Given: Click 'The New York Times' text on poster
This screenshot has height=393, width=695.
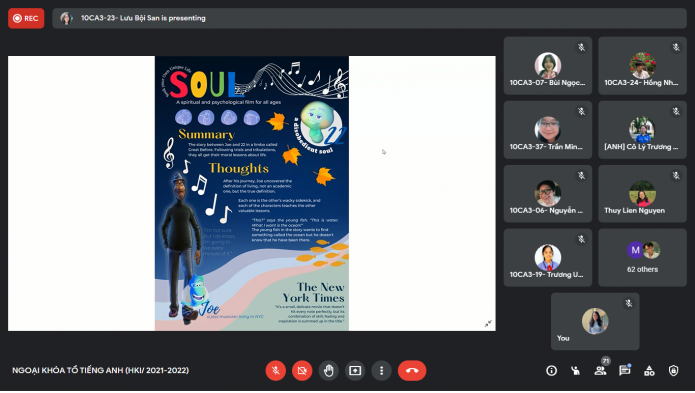Looking at the screenshot, I should [314, 292].
